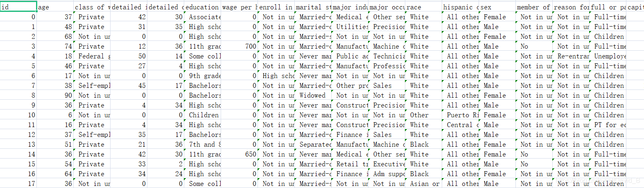Select the 'member of' header cell

(x=534, y=7)
